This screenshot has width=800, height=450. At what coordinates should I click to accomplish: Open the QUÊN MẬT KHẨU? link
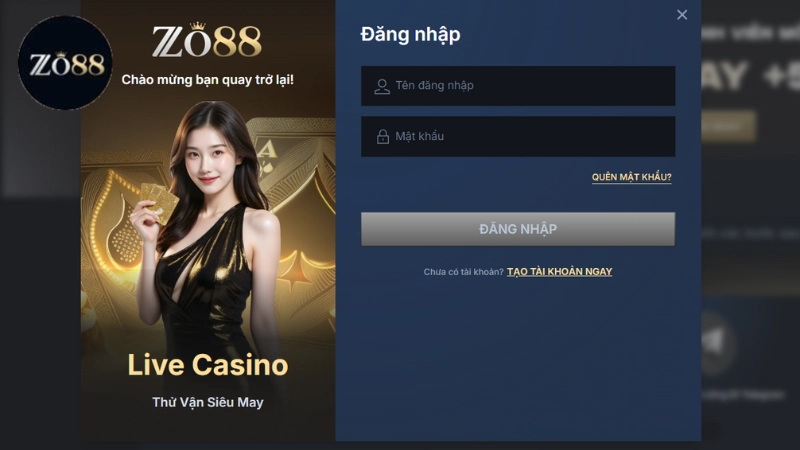coord(632,177)
